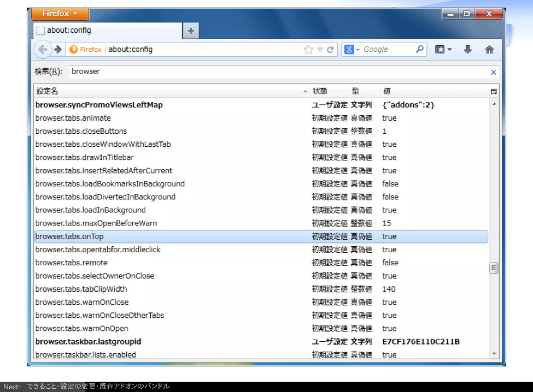Open the Google search engine dropdown
This screenshot has height=392, width=533.
(x=352, y=49)
